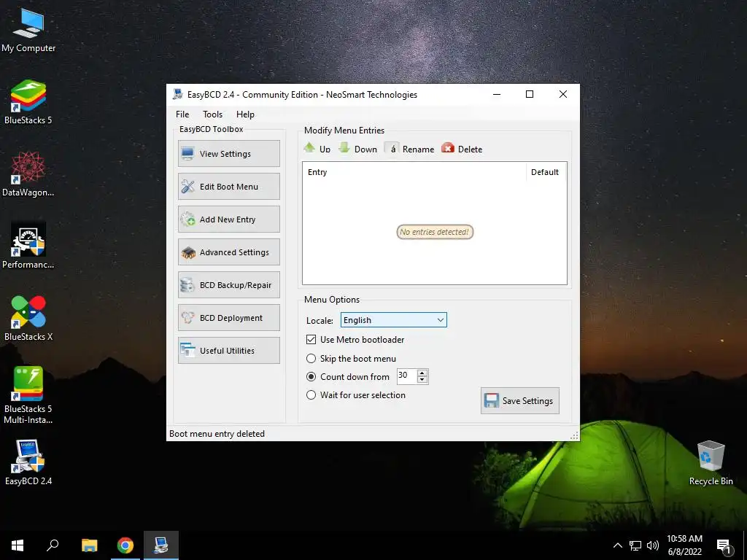Viewport: 747px width, 560px height.
Task: Click the EasyBCD title bar app icon
Action: click(x=178, y=94)
